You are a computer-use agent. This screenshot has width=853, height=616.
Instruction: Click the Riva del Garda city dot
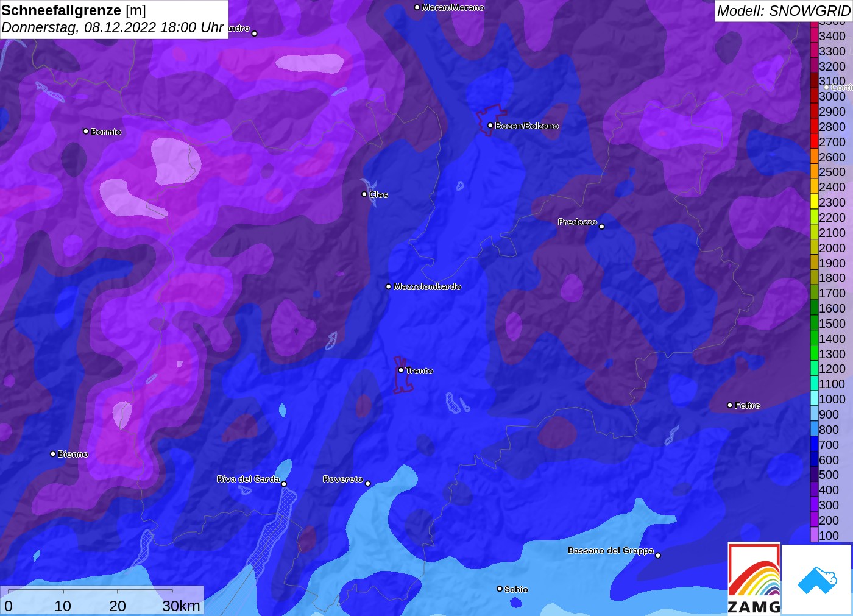284,484
